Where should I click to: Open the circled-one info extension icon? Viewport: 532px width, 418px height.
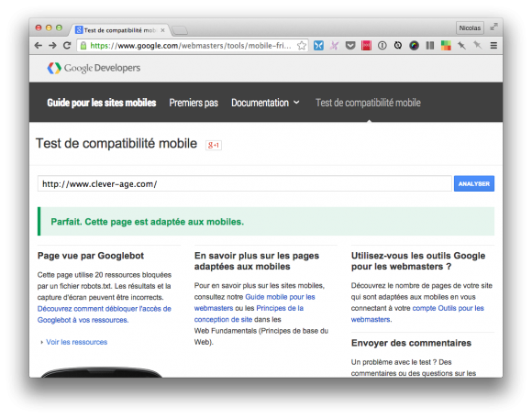point(382,46)
